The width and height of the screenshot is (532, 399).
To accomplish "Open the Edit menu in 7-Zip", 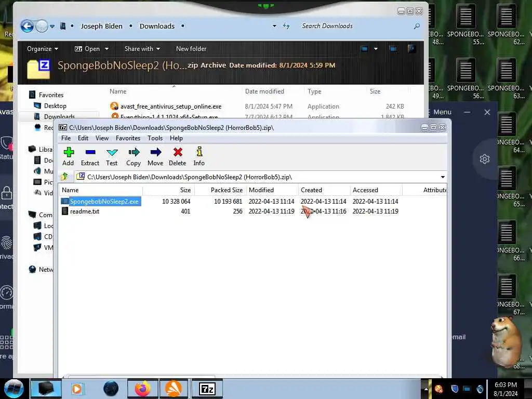I will pyautogui.click(x=83, y=138).
